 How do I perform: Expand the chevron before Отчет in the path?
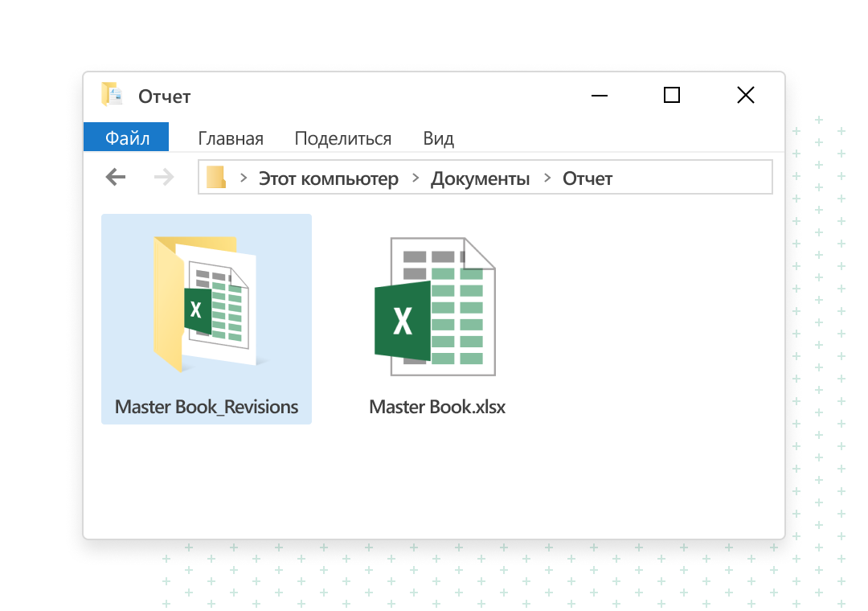(x=547, y=178)
